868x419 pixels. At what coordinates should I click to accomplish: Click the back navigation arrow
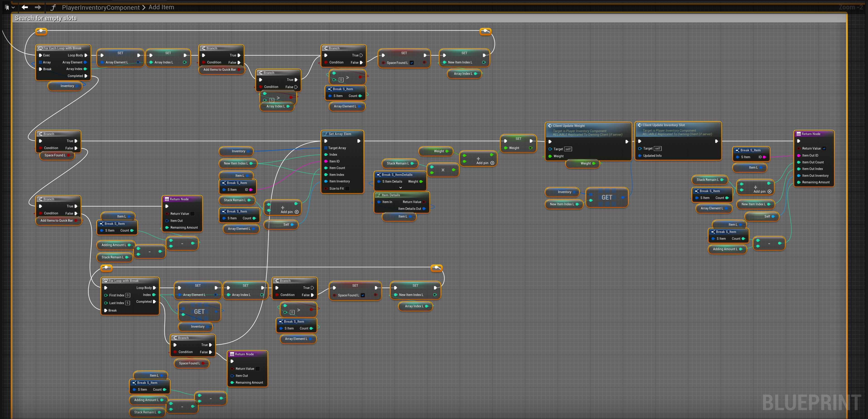(25, 7)
